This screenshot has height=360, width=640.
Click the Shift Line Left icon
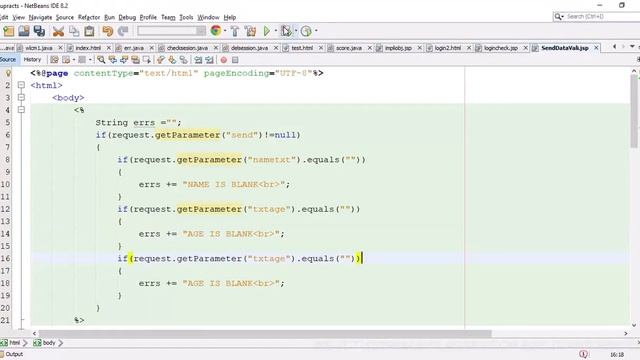[198, 60]
